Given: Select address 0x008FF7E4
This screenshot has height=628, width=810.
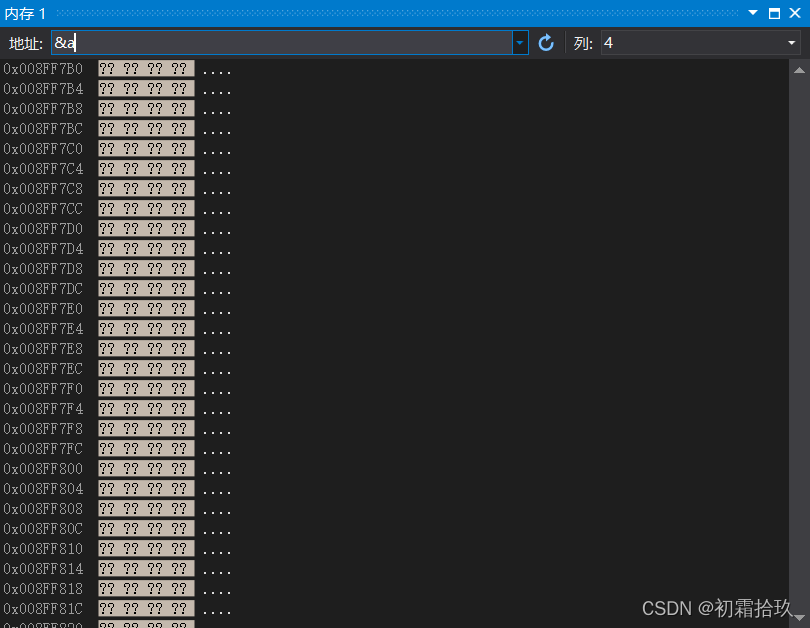Looking at the screenshot, I should click(x=43, y=329).
